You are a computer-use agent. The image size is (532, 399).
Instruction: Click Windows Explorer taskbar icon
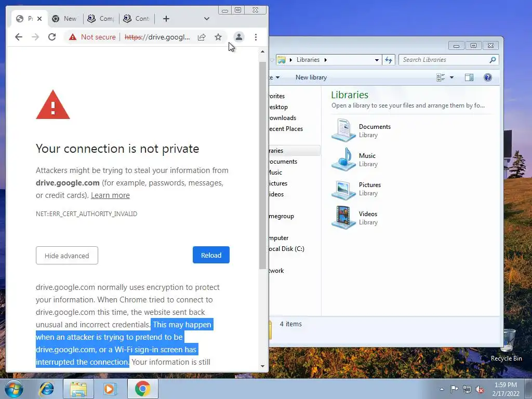tap(78, 389)
